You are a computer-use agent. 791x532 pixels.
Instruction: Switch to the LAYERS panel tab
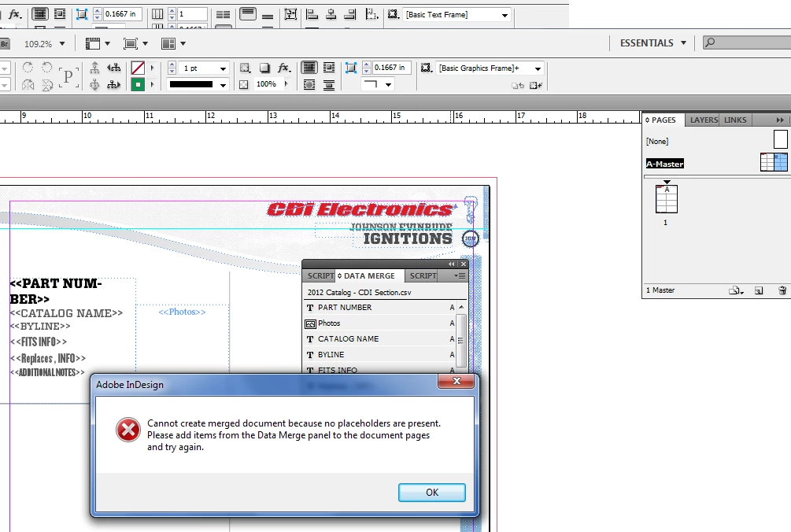[704, 120]
